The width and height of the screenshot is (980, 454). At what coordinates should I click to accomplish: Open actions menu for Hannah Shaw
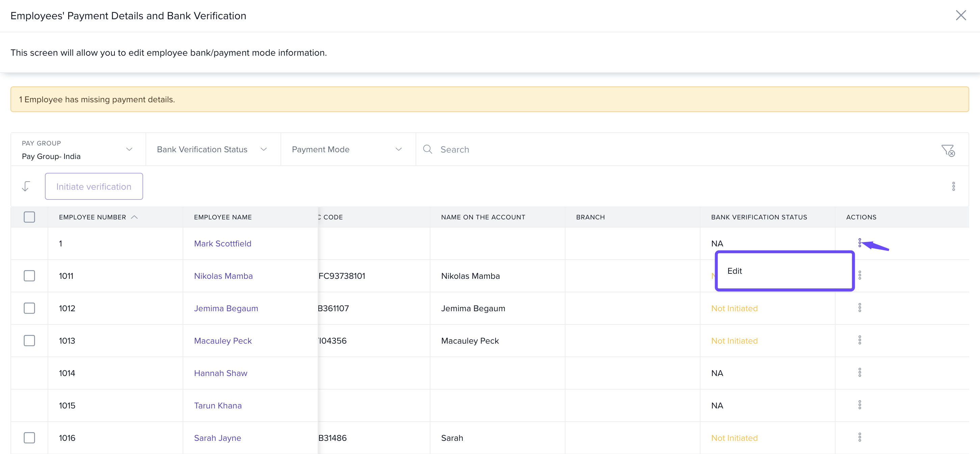[x=859, y=372]
